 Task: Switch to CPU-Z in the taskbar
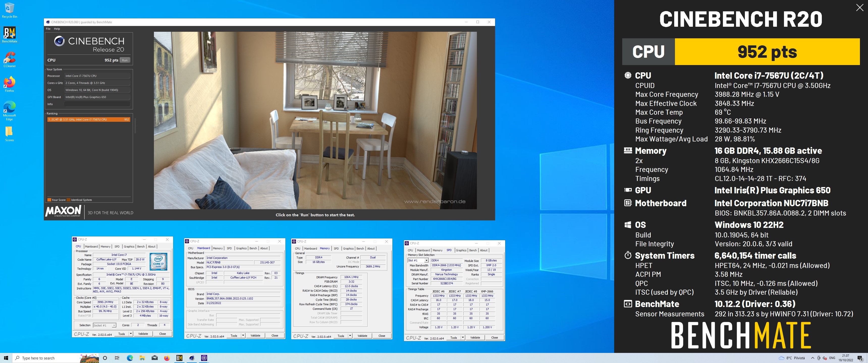coord(204,358)
